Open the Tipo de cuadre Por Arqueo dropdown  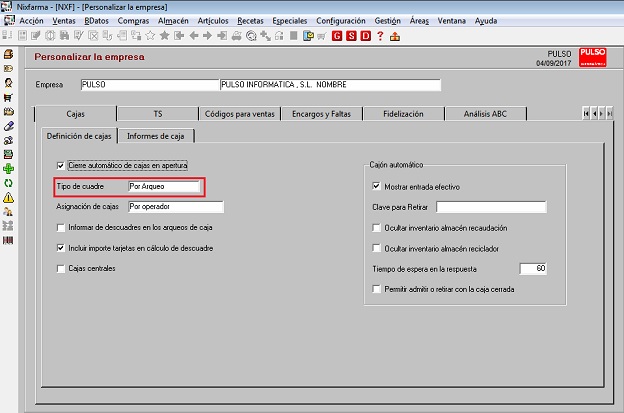[164, 186]
